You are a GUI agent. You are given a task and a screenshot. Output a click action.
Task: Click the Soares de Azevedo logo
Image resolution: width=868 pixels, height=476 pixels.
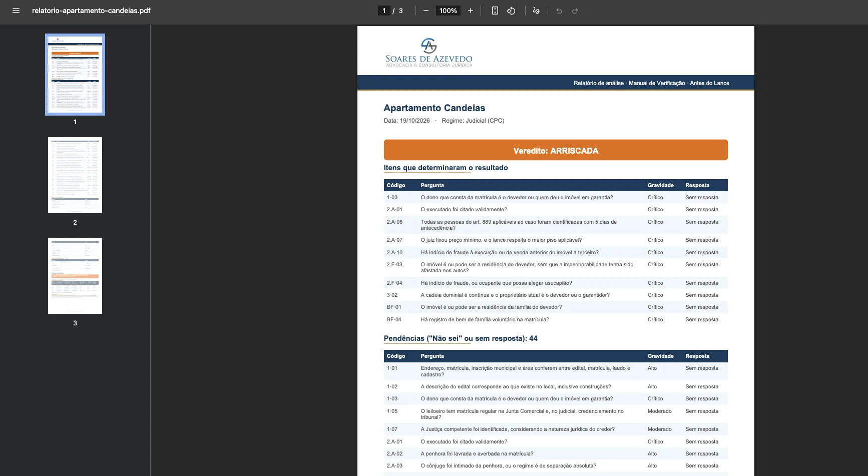429,53
